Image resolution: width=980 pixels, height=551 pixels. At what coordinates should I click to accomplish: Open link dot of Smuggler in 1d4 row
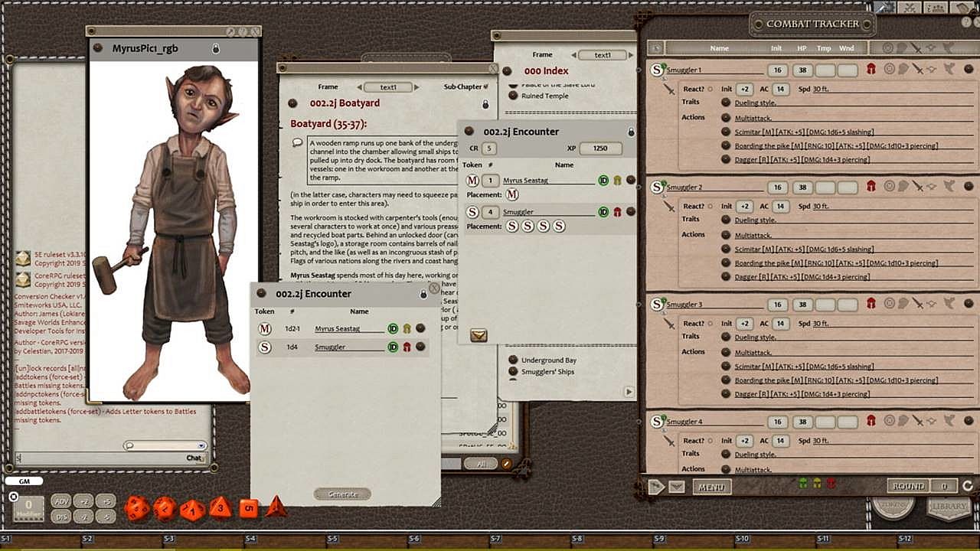420,347
